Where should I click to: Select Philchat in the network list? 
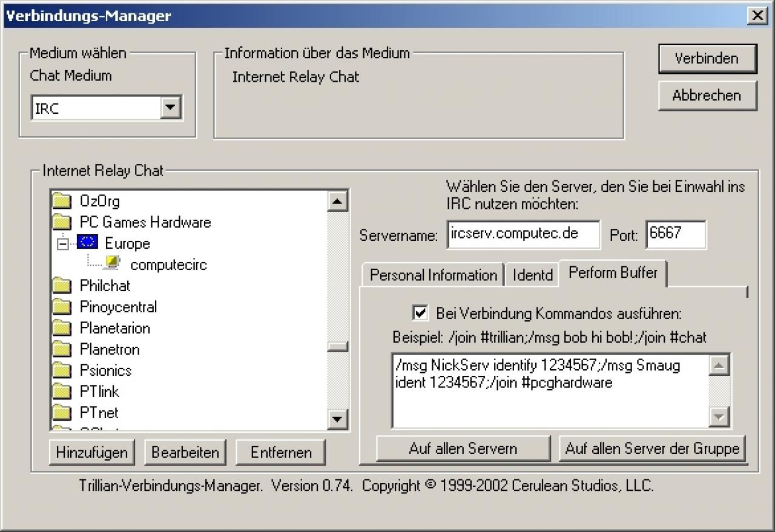[x=105, y=286]
